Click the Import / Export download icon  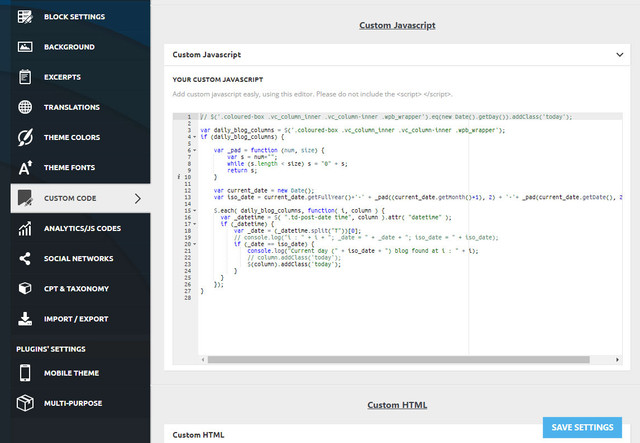click(25, 318)
